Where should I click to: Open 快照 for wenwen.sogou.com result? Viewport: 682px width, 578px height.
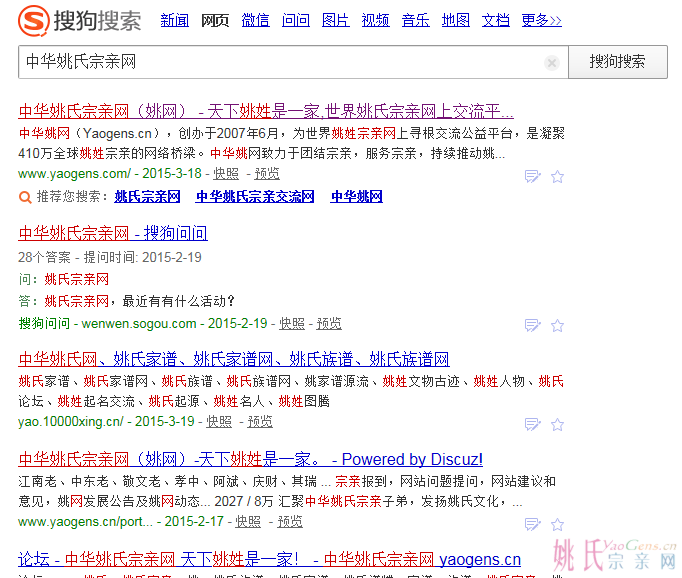click(292, 324)
